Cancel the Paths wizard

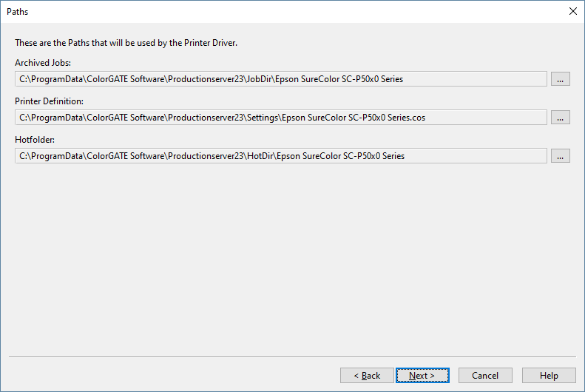(485, 376)
